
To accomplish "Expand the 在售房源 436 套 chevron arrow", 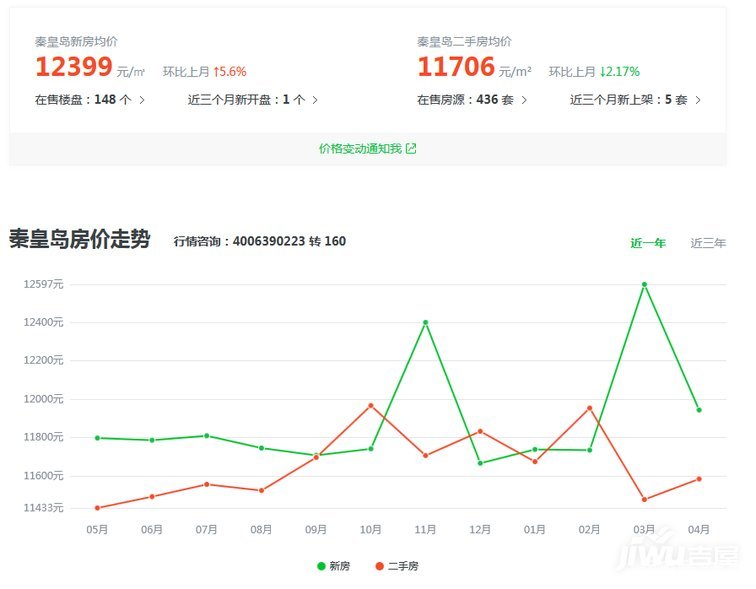I will point(524,100).
